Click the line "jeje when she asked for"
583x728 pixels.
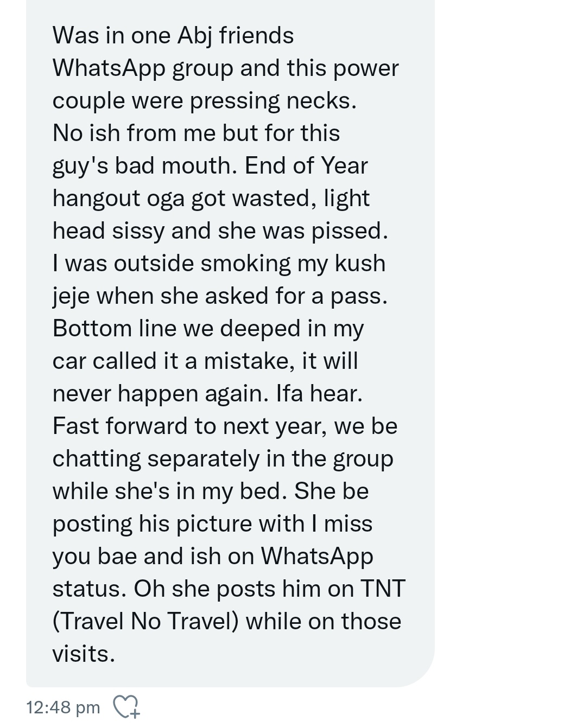pyautogui.click(x=220, y=297)
